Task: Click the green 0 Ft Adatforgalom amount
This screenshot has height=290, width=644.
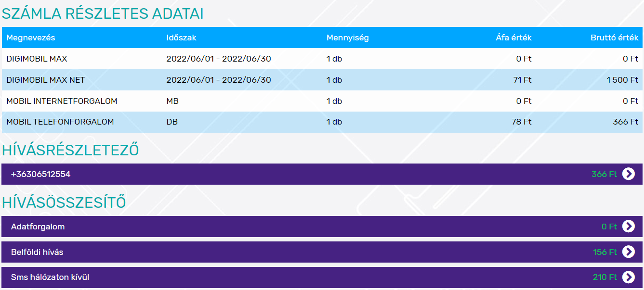Action: [609, 227]
